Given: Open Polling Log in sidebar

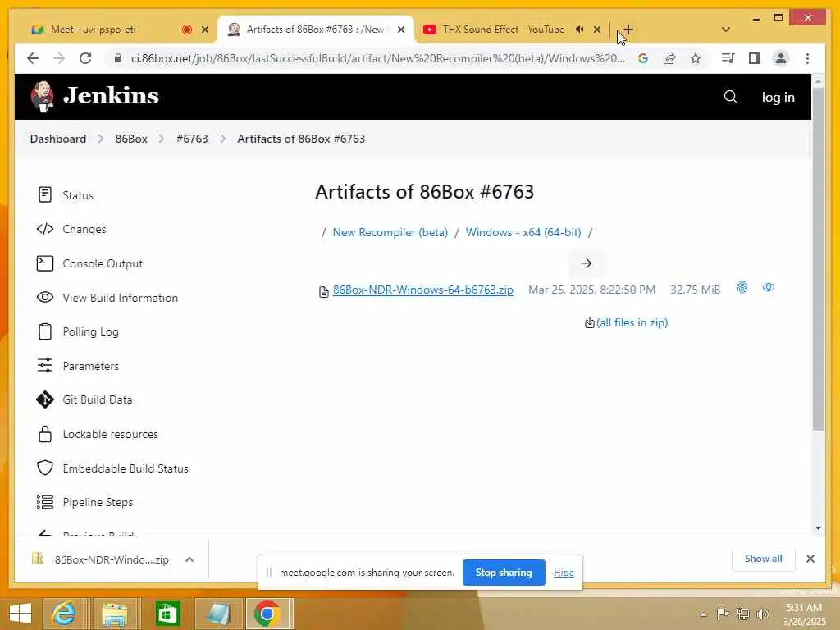Looking at the screenshot, I should tap(90, 331).
